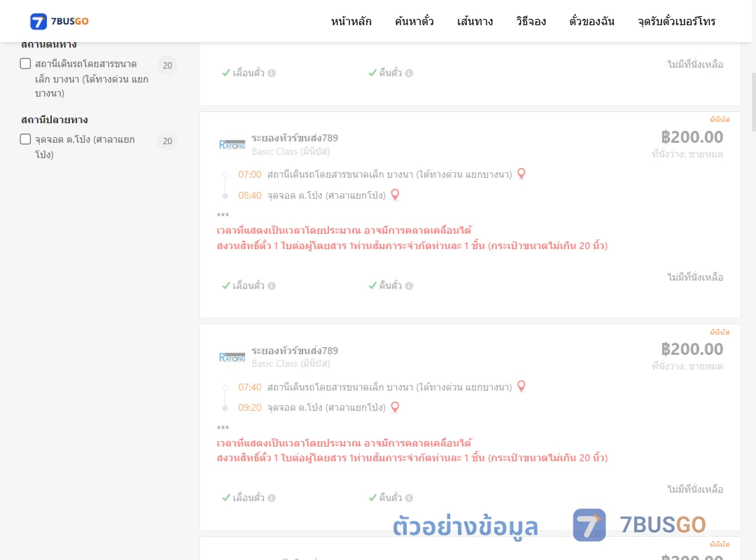Open ตั๋วของฉัน in navigation
Viewport: 756px width, 560px height.
[x=591, y=21]
